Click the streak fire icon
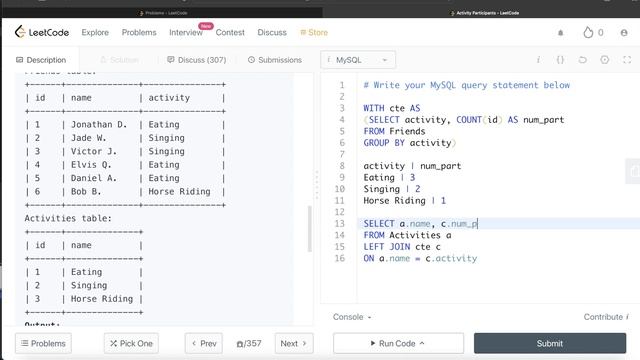This screenshot has height=360, width=640. (x=588, y=32)
